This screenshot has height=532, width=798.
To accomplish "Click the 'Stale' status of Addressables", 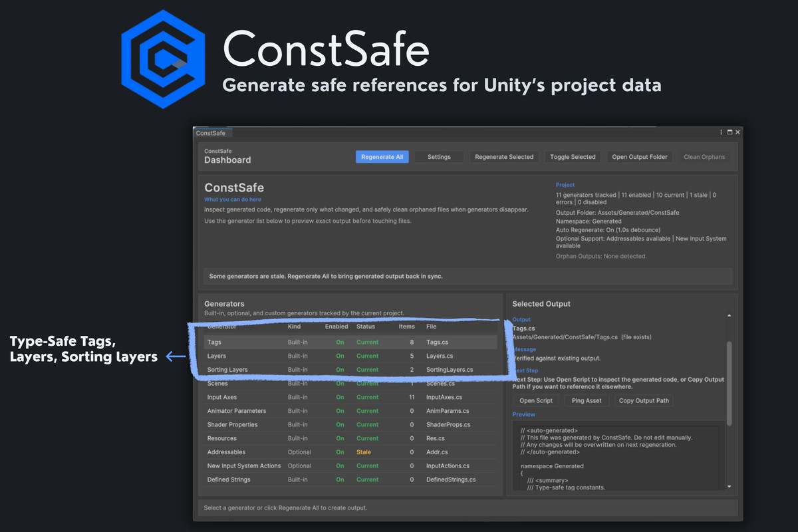I will [364, 452].
